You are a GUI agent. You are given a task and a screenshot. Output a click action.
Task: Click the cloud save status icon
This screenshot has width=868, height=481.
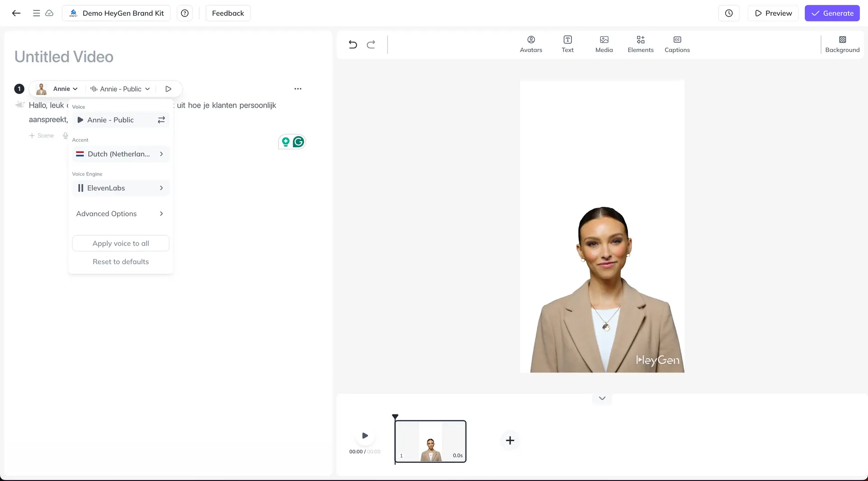(x=49, y=13)
